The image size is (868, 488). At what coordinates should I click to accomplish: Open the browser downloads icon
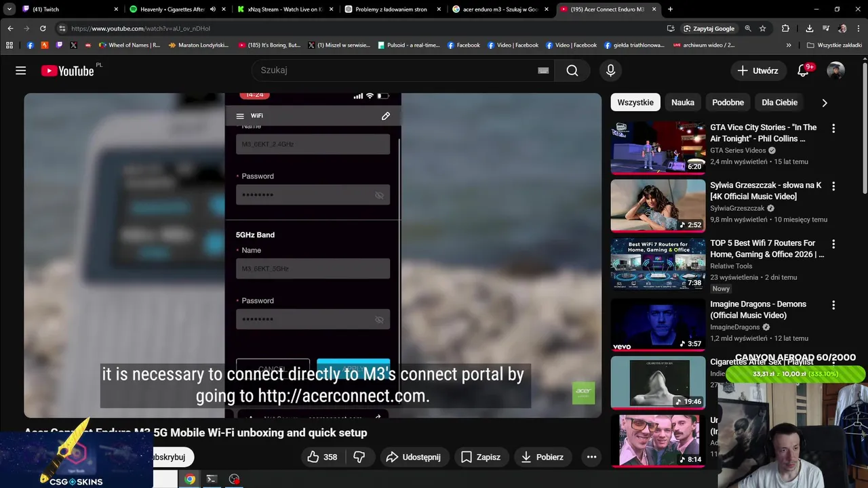[x=810, y=28]
